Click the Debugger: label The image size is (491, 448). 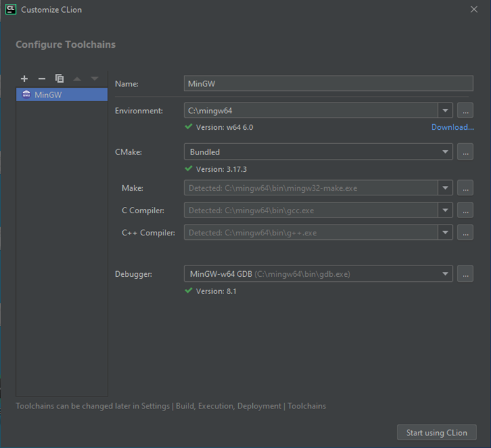coord(133,274)
